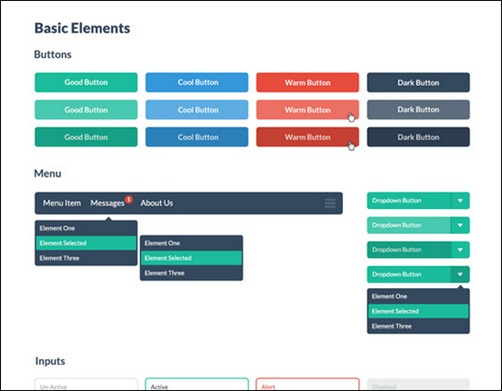This screenshot has width=502, height=391.
Task: Click the gray middle-row Dark Button
Action: point(418,110)
